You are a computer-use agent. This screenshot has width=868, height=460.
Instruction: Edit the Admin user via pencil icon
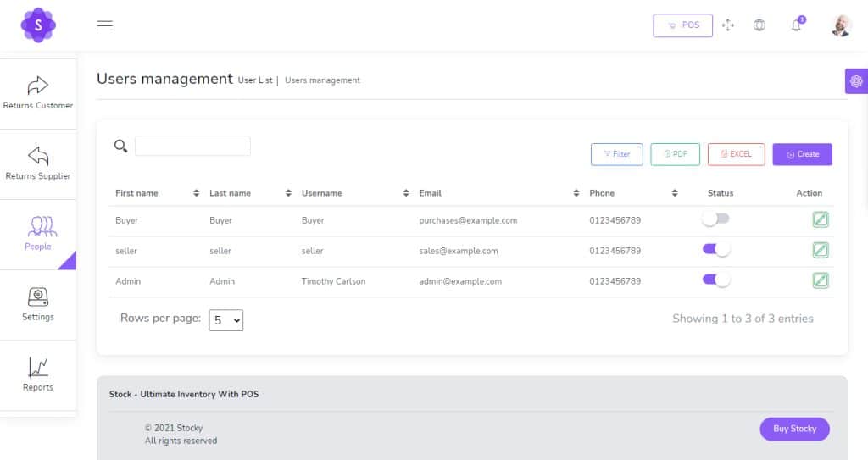click(x=820, y=280)
